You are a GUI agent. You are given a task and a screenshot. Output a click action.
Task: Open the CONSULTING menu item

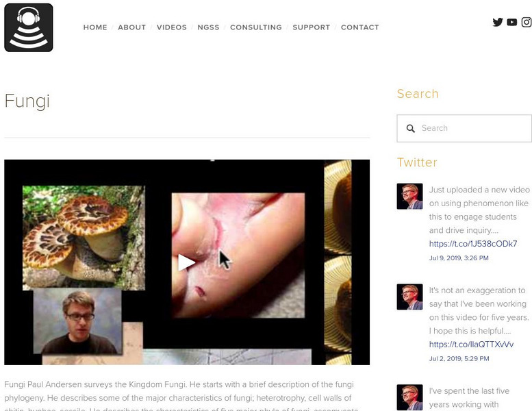(256, 27)
